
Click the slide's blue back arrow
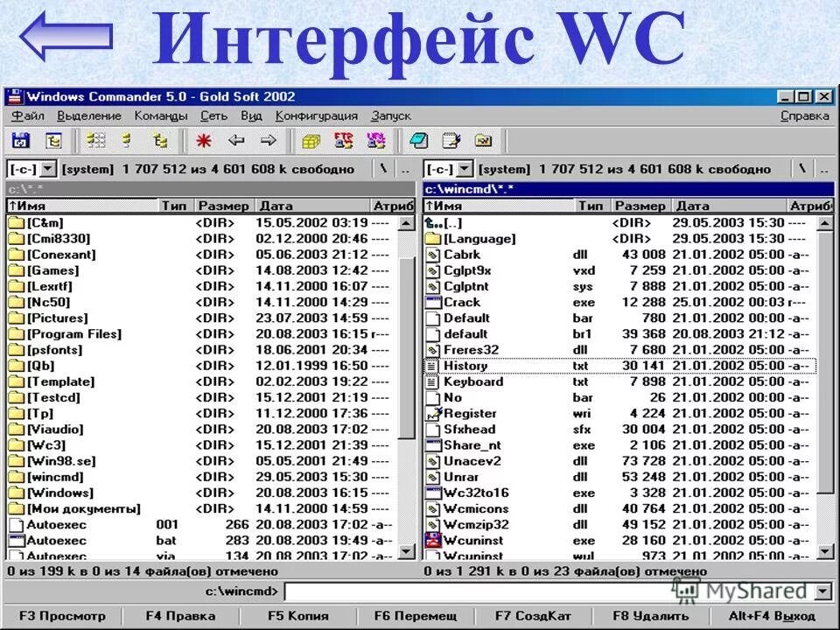click(66, 37)
